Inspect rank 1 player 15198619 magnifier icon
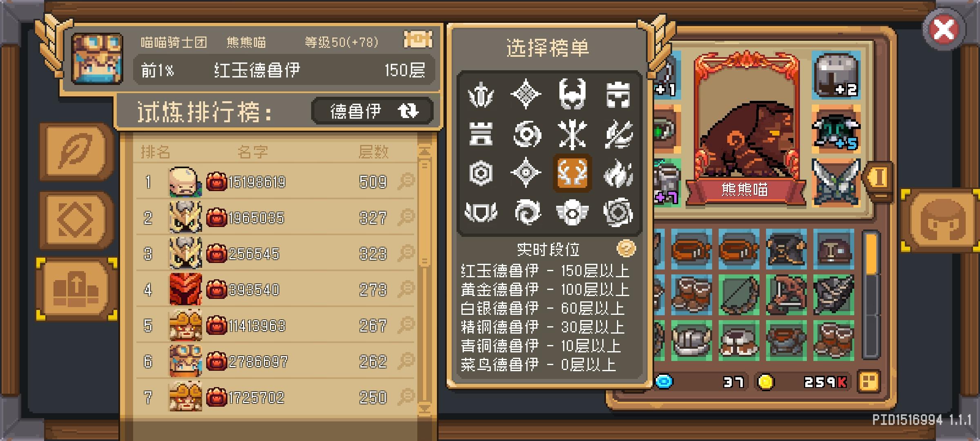The image size is (980, 441). (406, 181)
